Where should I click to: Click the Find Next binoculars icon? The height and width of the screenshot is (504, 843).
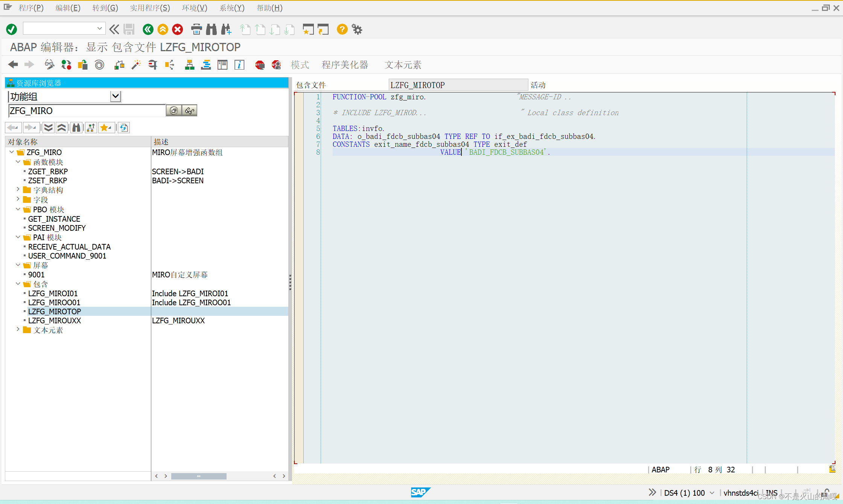(226, 29)
